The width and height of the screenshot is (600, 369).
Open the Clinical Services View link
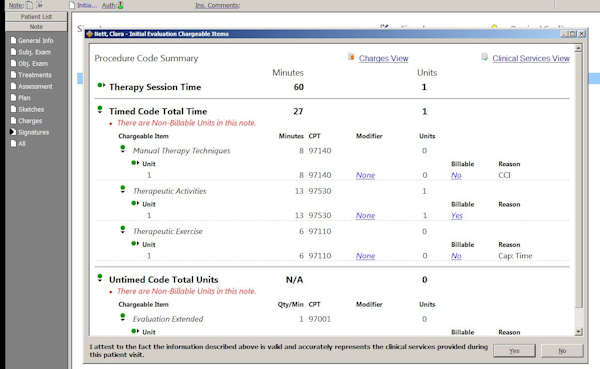531,58
